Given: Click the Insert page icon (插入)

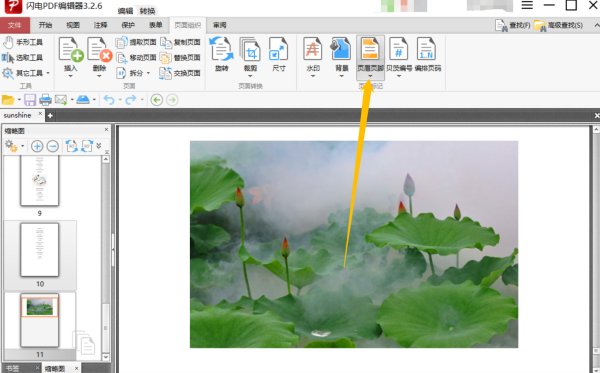Looking at the screenshot, I should (70, 50).
